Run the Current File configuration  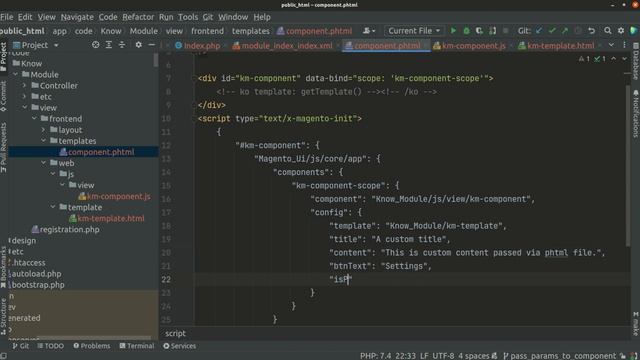(453, 31)
